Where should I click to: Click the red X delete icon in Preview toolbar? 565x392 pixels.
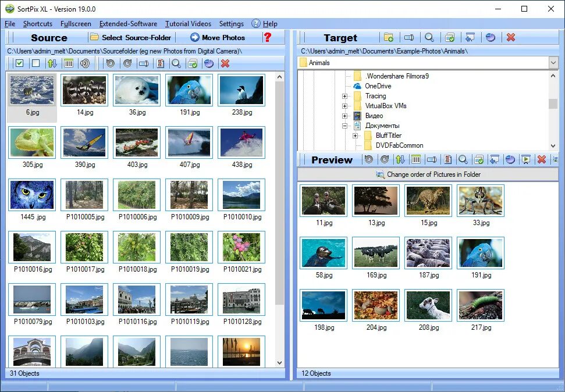point(542,159)
